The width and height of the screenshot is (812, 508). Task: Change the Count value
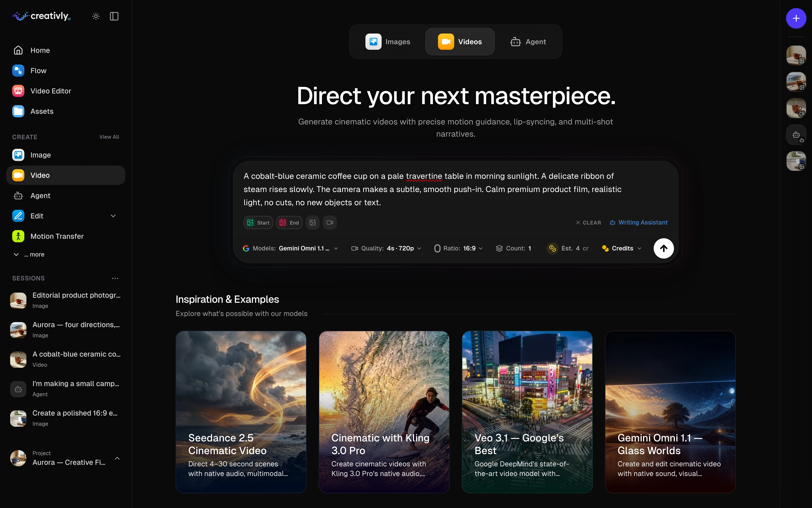point(514,248)
